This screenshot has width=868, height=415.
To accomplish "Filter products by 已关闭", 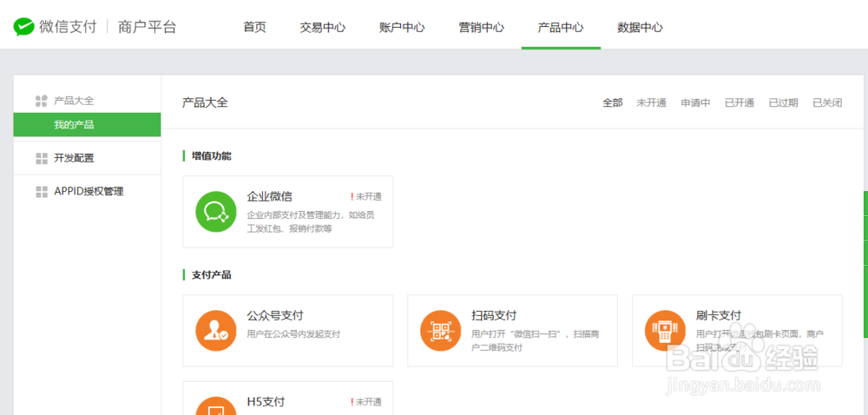I will pos(827,102).
